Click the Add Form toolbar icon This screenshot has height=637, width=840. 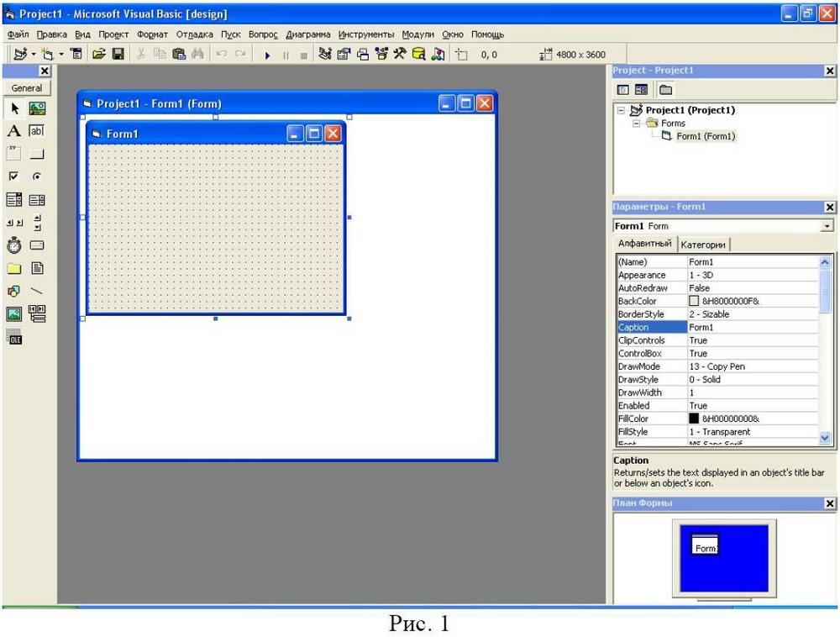48,54
